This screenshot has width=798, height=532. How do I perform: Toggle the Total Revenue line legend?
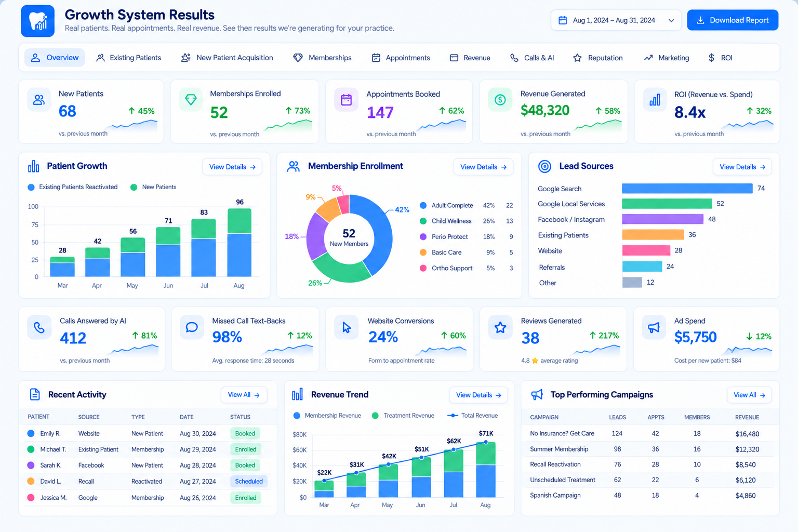point(472,416)
